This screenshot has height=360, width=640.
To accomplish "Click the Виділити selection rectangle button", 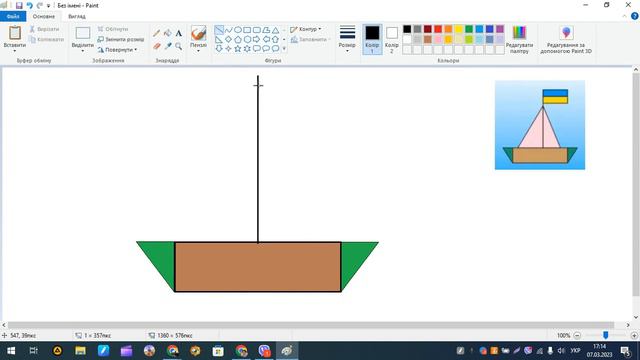I will point(83,33).
